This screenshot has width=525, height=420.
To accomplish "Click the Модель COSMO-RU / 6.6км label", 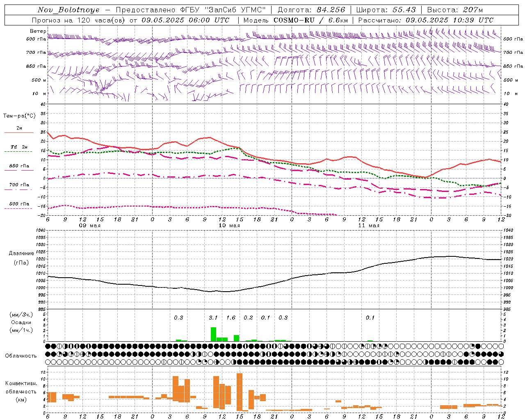I will 296,20.
